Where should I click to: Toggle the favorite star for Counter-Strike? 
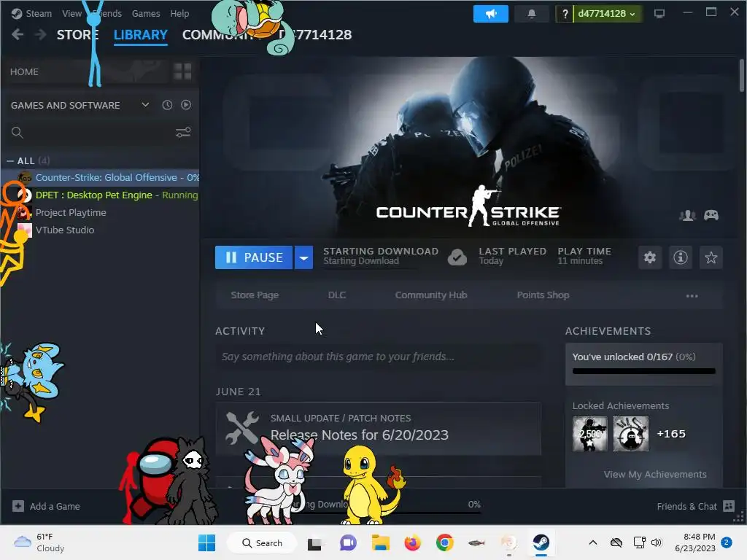pos(711,257)
